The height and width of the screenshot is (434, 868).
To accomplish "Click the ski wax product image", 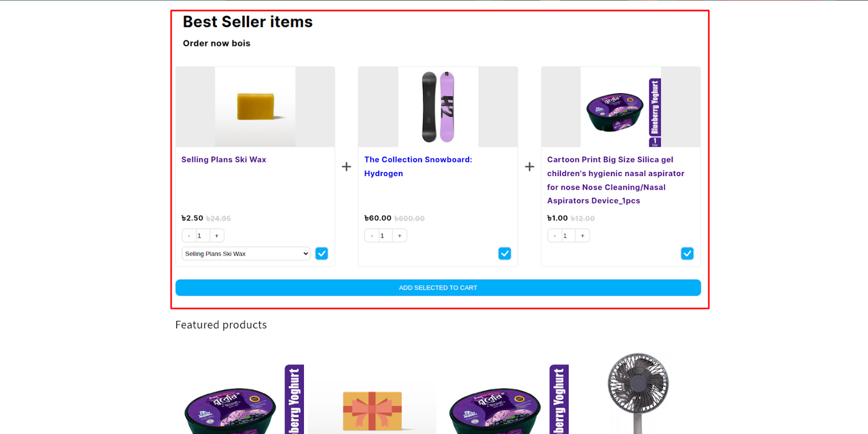I will (255, 107).
